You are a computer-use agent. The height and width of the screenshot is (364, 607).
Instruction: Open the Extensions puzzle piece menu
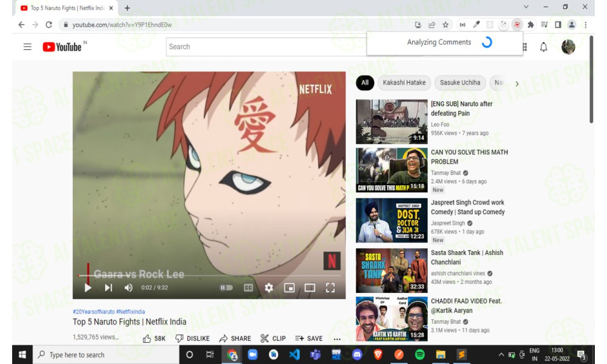click(531, 25)
